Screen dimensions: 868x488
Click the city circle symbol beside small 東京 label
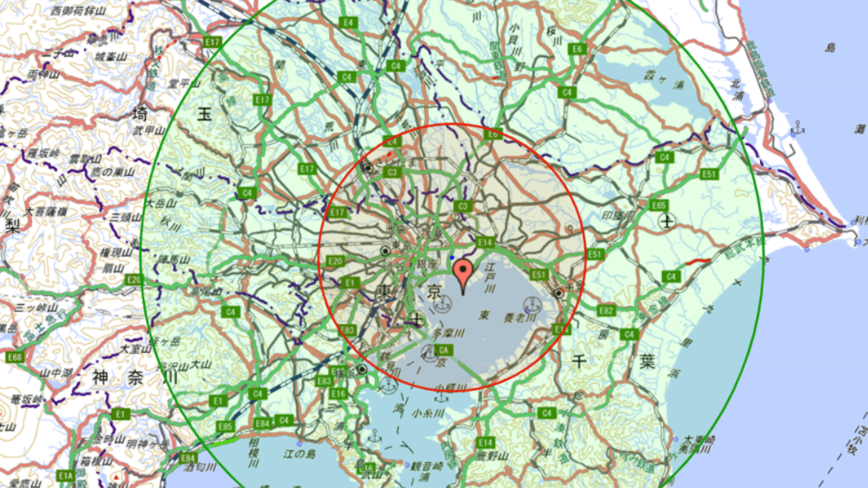pos(384,251)
